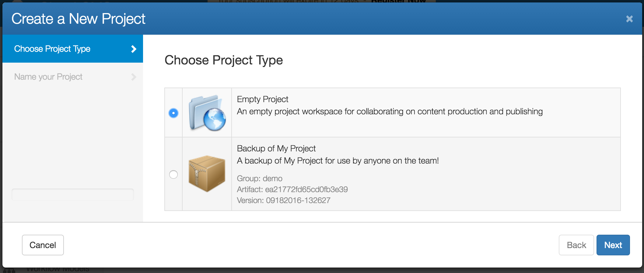Screen dimensions: 644x273
Task: Go to the Name your Project step
Action: coord(73,77)
